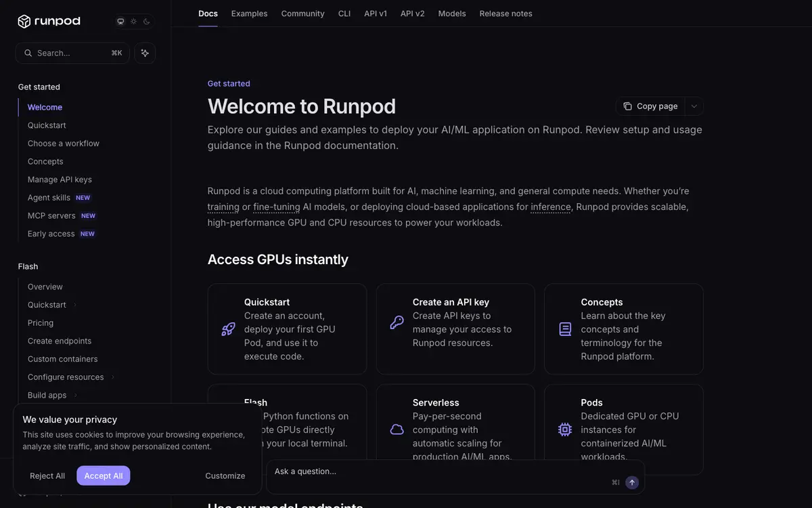Open the Models tab
Image resolution: width=812 pixels, height=508 pixels.
pos(452,14)
